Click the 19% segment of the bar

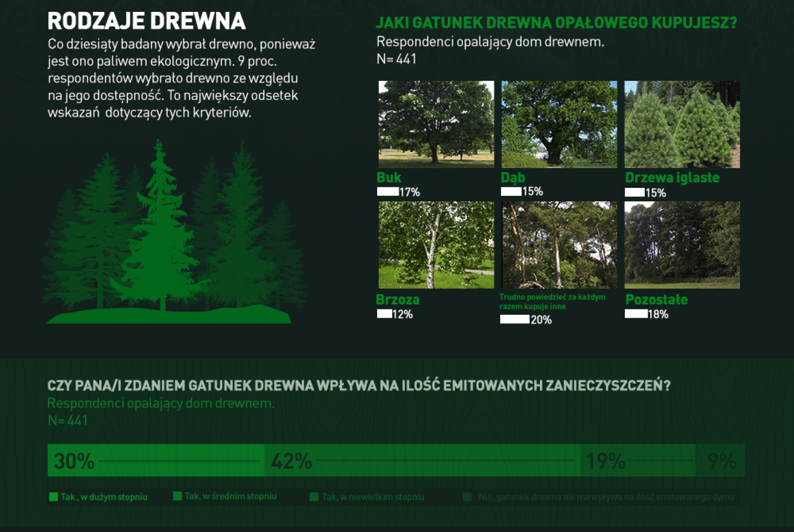pyautogui.click(x=638, y=461)
